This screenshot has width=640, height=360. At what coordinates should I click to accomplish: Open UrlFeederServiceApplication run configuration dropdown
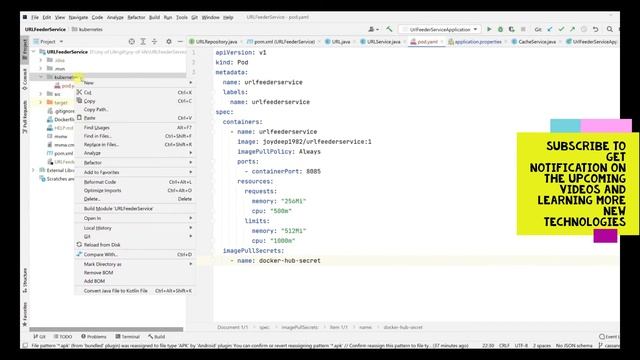[x=440, y=29]
